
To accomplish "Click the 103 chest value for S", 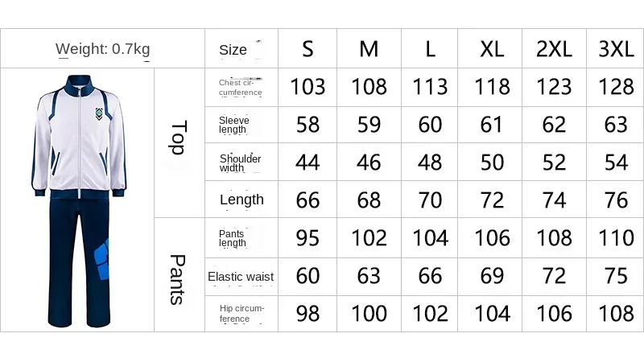I will (308, 87).
